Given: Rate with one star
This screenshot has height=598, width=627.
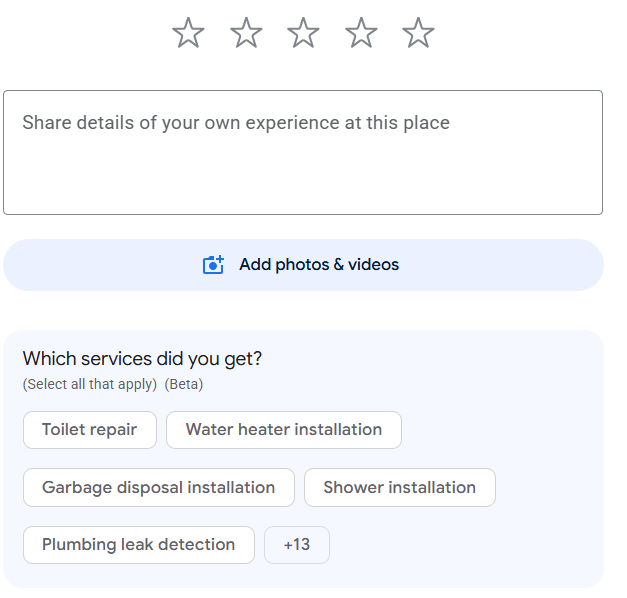Looking at the screenshot, I should pos(188,33).
